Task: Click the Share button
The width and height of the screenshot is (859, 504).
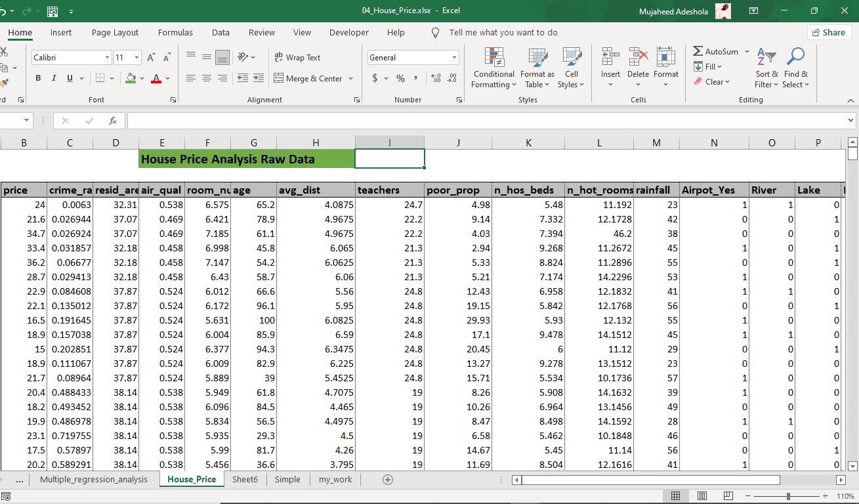Action: [x=829, y=32]
